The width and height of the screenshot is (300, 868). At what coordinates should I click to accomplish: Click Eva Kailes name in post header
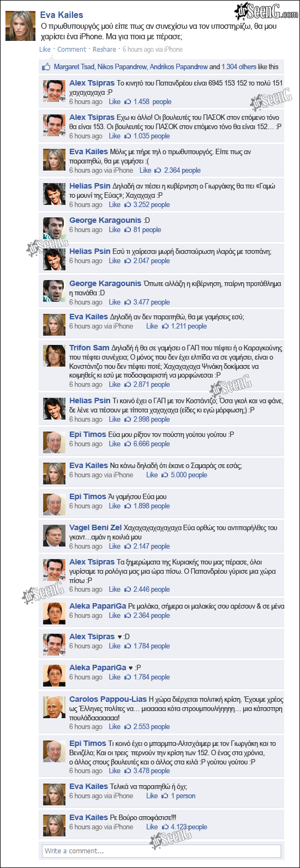tap(62, 15)
